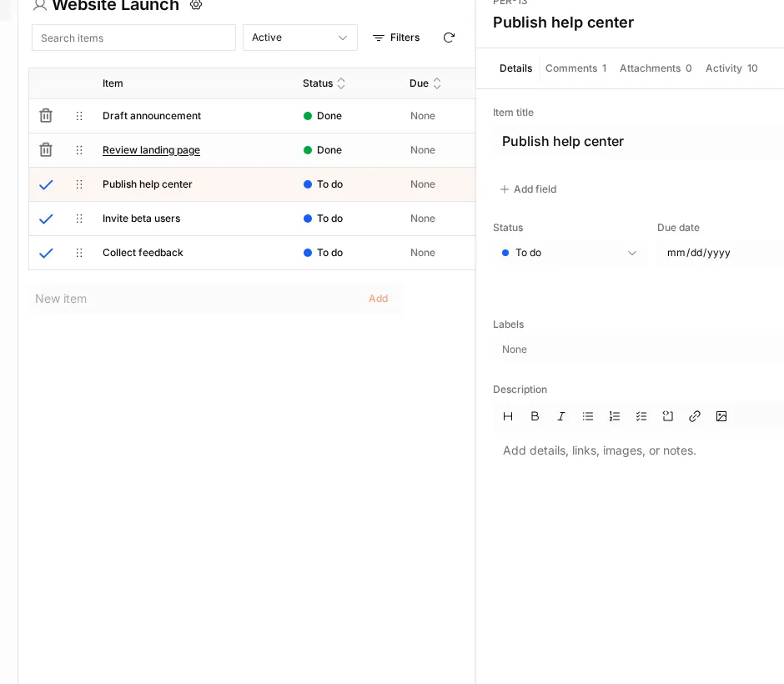Switch to the Activity tab

731,68
